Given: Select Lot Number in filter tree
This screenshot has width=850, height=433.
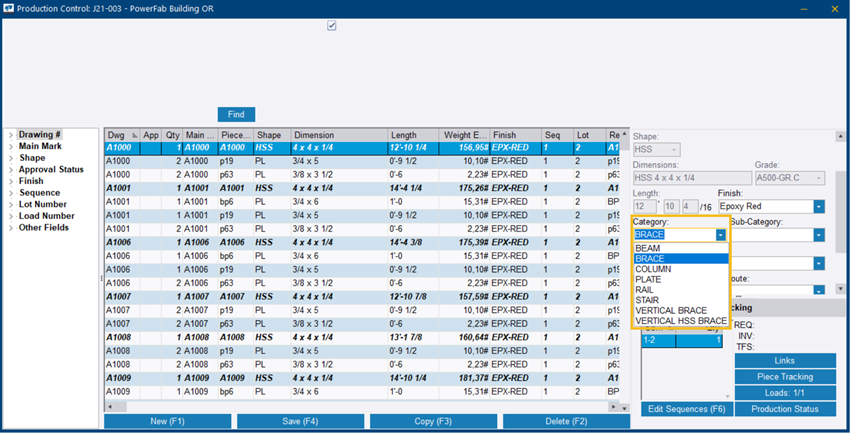Looking at the screenshot, I should point(46,204).
